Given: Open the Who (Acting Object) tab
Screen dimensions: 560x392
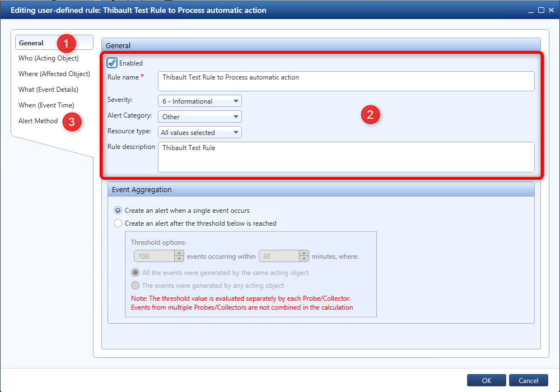Looking at the screenshot, I should click(x=49, y=58).
